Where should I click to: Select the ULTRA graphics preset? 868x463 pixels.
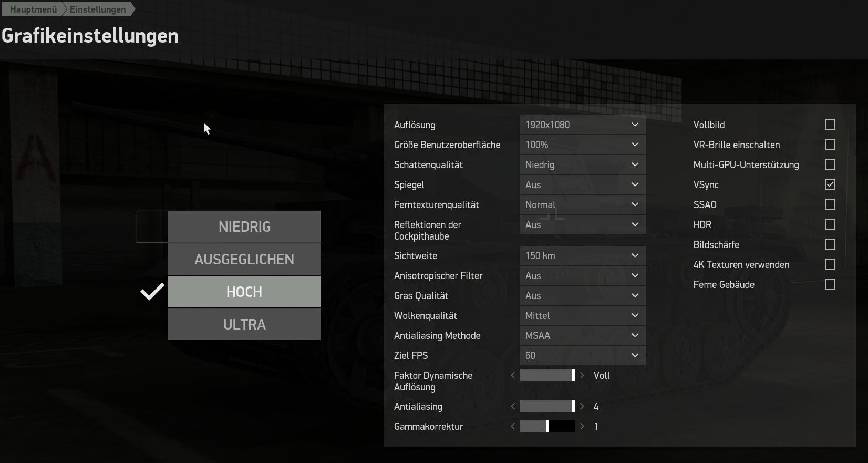click(244, 324)
